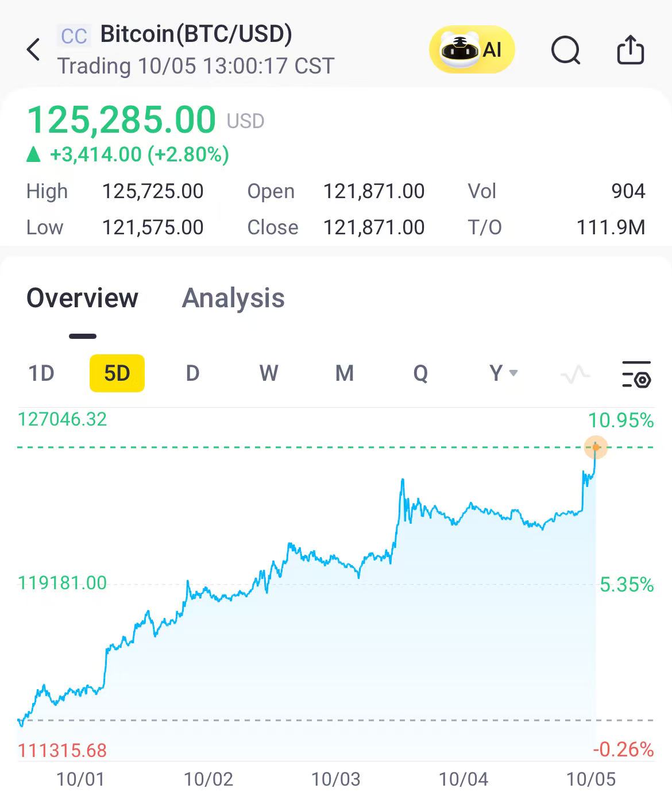Viewport: 672px width, 796px height.
Task: Choose the W weekly timeframe
Action: [x=269, y=373]
